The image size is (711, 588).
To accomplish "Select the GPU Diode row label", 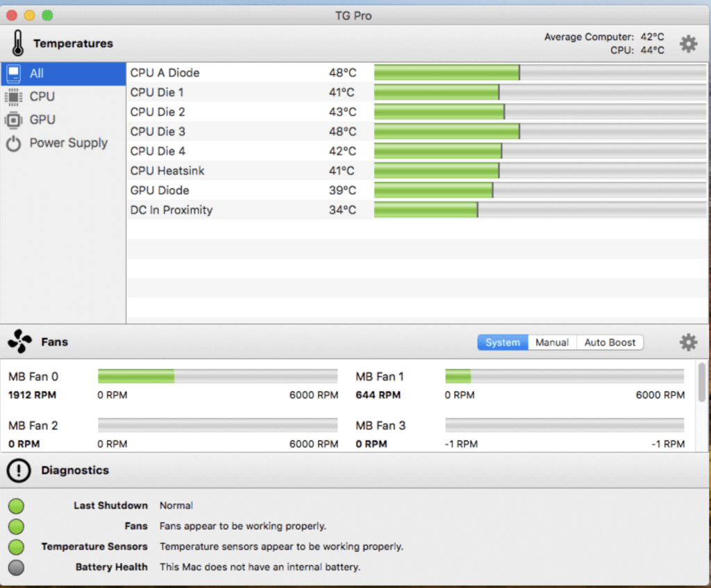I will 160,190.
